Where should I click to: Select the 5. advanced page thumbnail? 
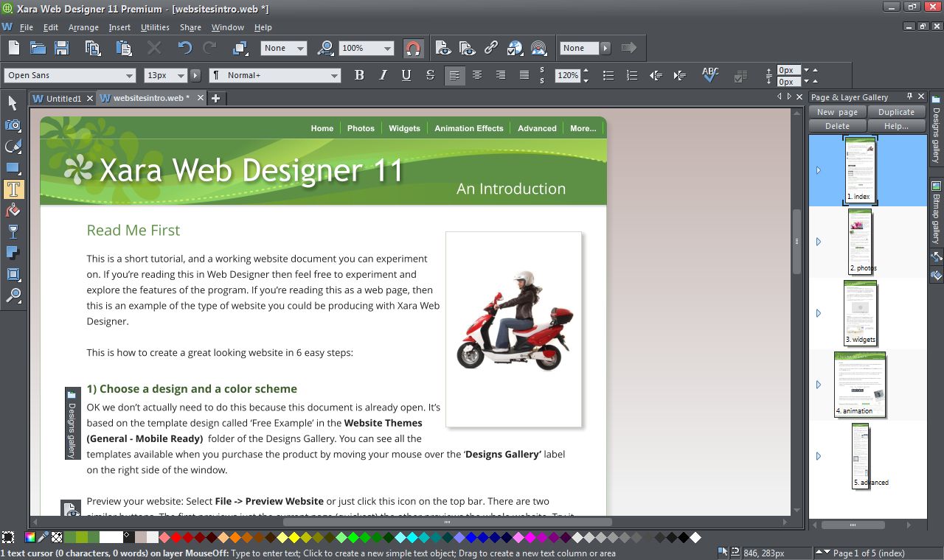861,455
